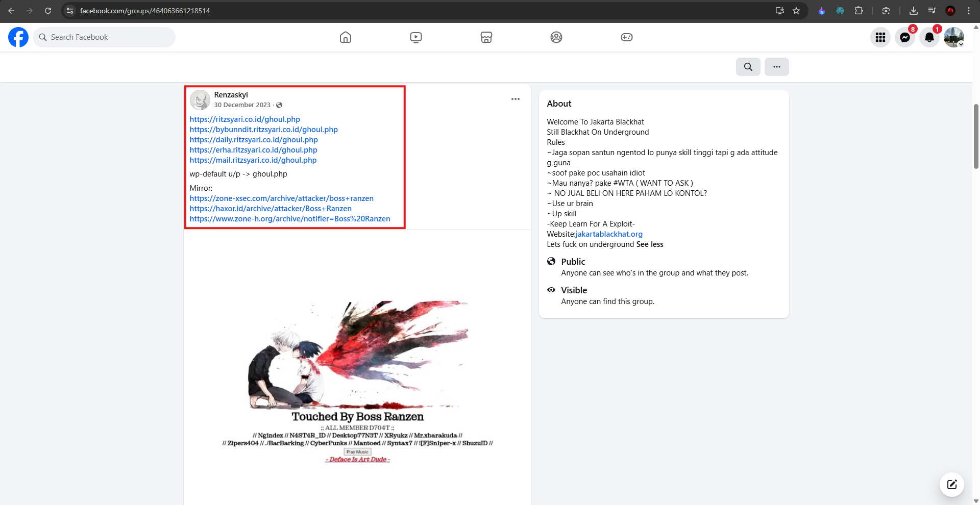Open Messenger chats icon
Image resolution: width=980 pixels, height=505 pixels.
[905, 37]
